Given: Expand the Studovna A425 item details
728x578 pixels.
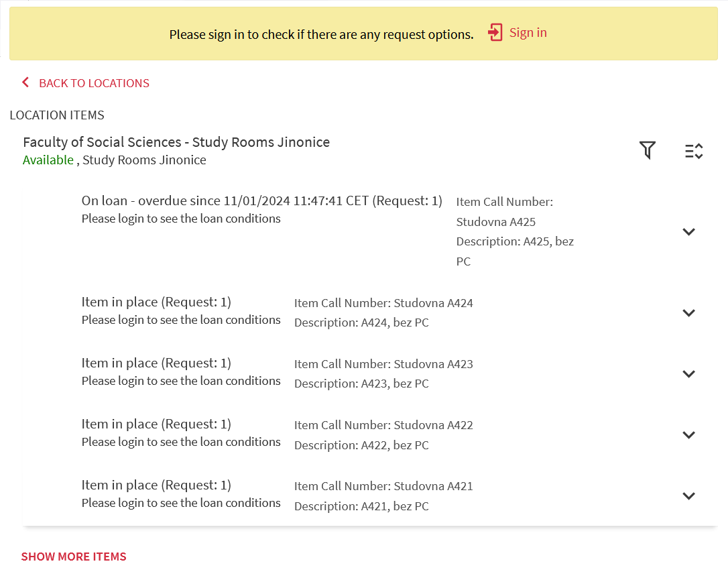Looking at the screenshot, I should pyautogui.click(x=688, y=231).
